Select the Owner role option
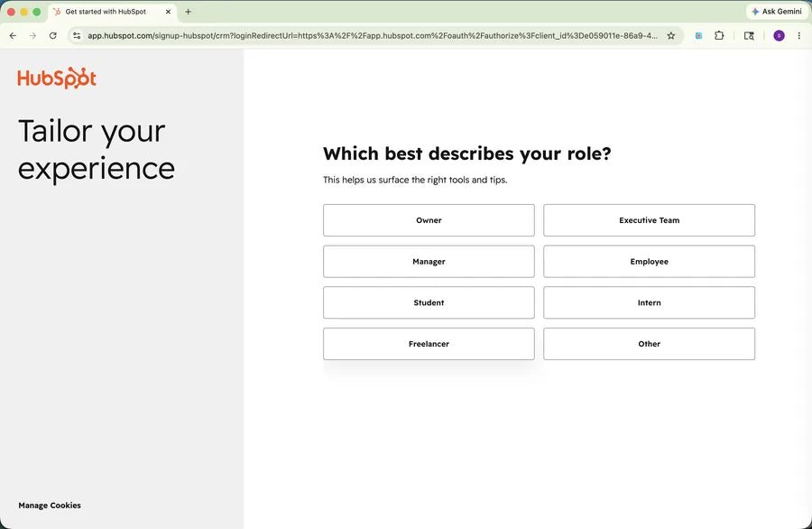The width and height of the screenshot is (812, 529). coord(429,220)
